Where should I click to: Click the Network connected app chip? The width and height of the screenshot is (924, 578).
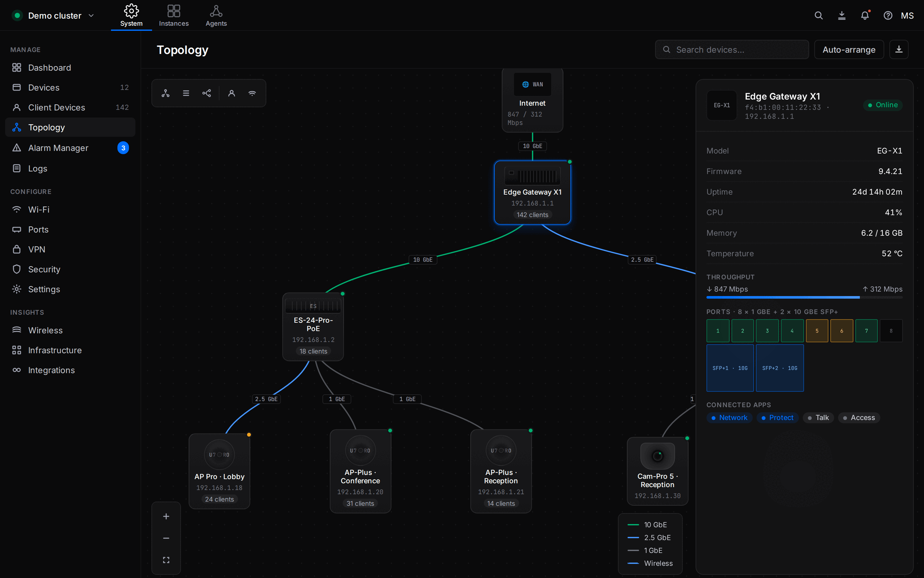(x=729, y=418)
